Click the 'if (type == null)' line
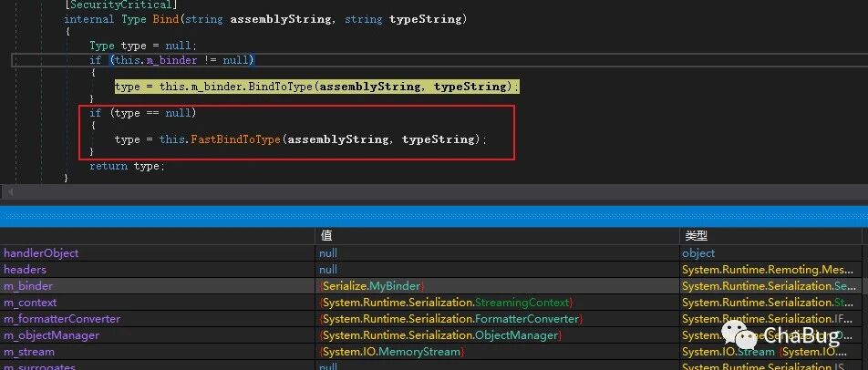868x370 pixels. 143,113
